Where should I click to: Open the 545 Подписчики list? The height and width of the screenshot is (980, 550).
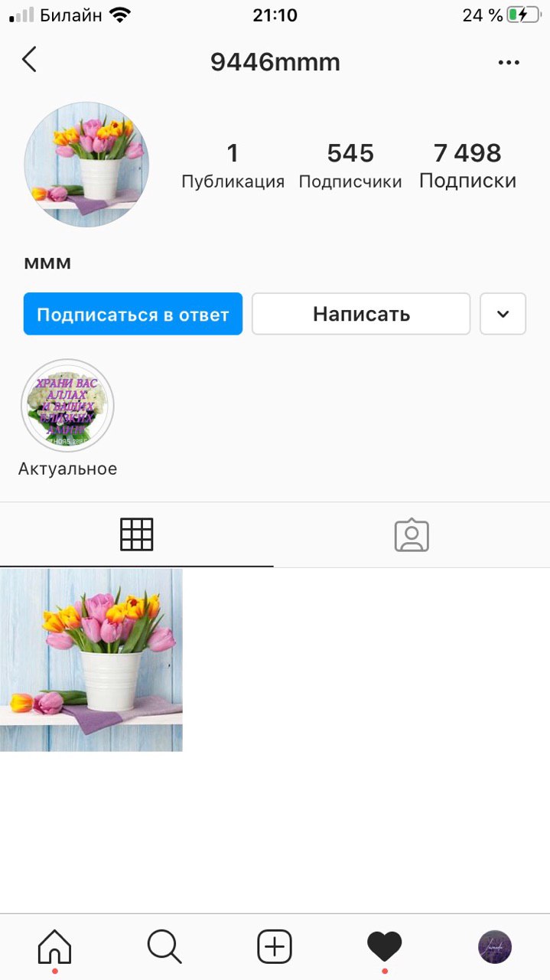tap(350, 165)
